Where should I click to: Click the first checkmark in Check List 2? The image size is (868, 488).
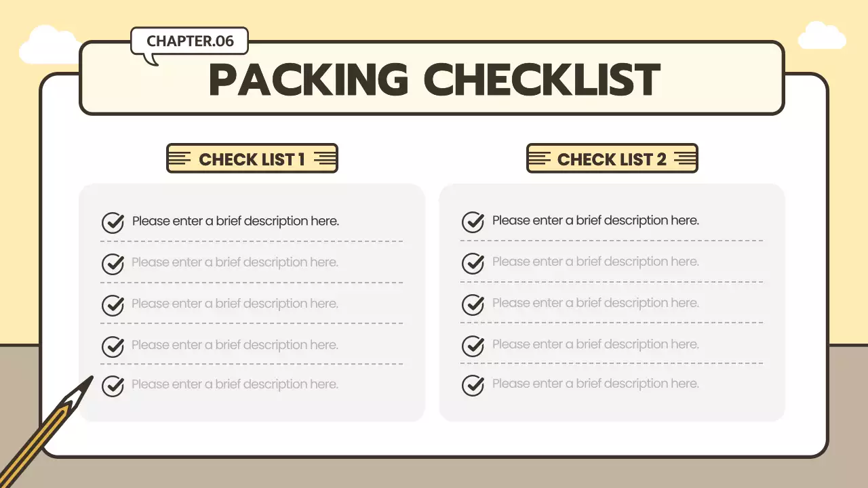click(473, 222)
